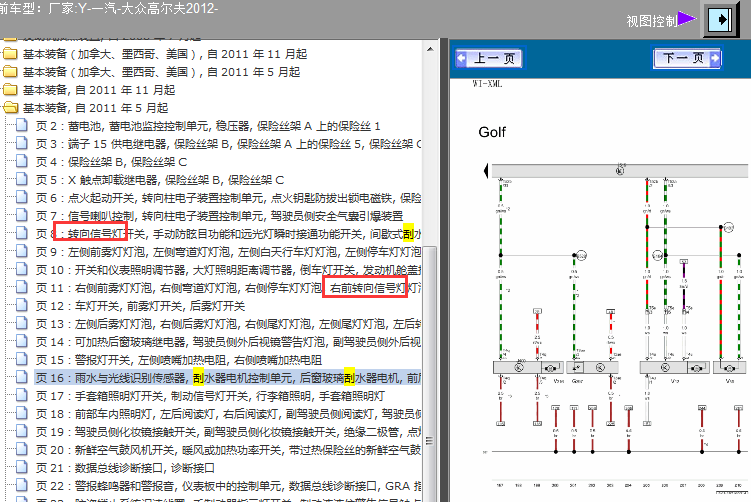Open 页 22 警报蜂鸣器和警报音 page

pyautogui.click(x=228, y=486)
